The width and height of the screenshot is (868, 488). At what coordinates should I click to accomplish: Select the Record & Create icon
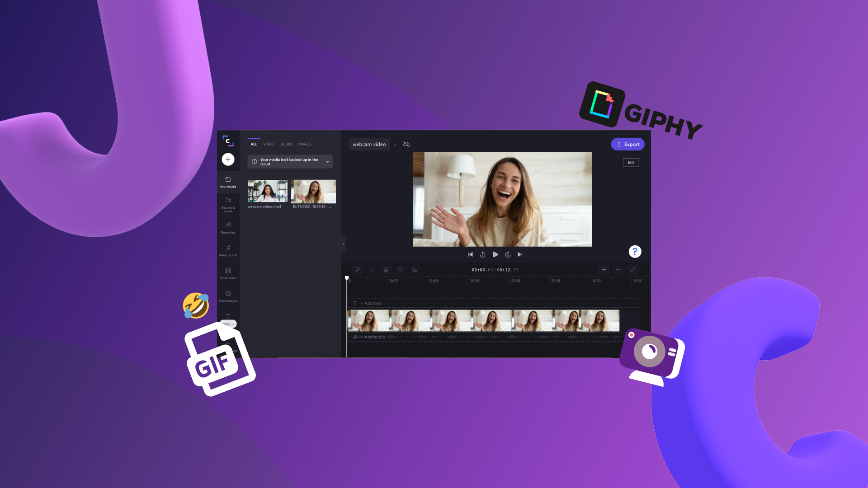(228, 202)
